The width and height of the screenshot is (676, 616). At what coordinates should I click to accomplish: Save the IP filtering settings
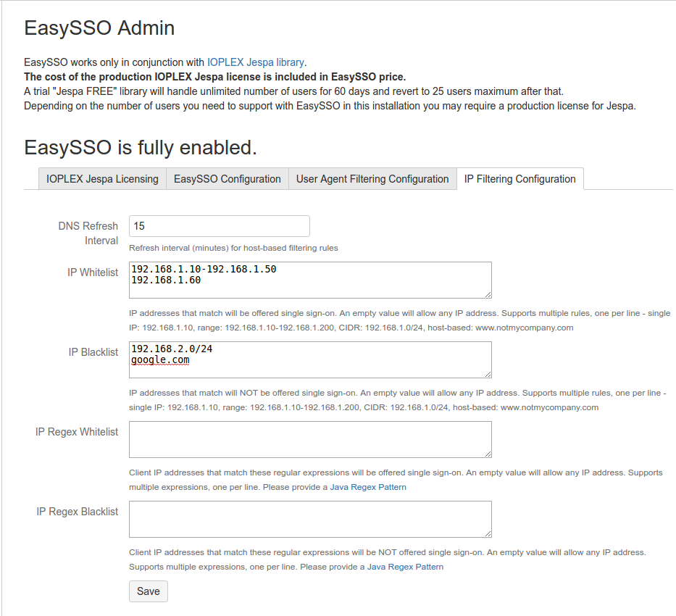tap(149, 591)
